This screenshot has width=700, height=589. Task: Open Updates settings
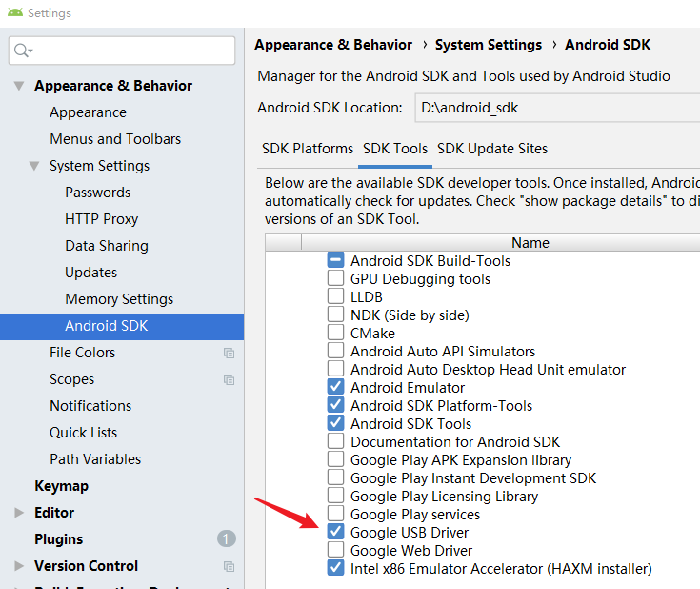point(91,273)
